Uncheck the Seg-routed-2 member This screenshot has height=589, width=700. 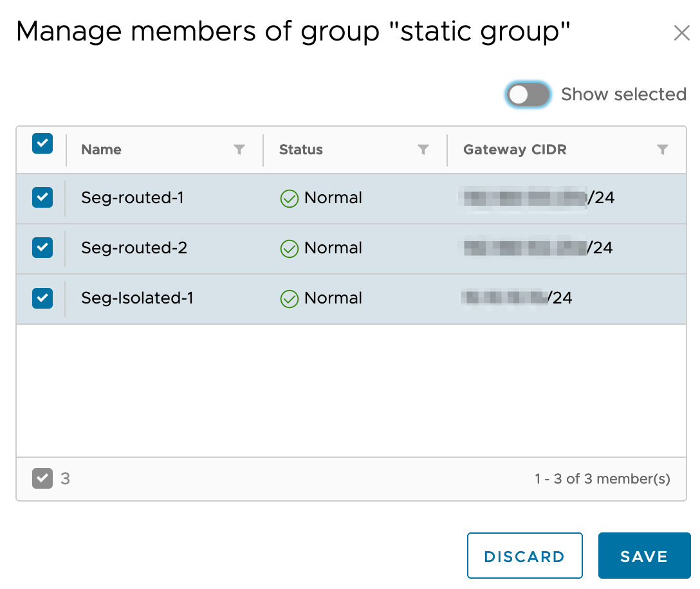42,248
